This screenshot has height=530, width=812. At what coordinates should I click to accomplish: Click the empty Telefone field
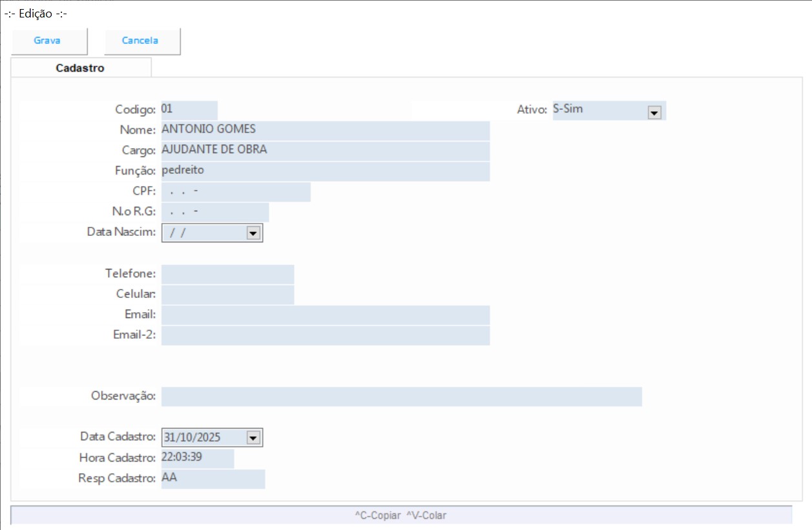pos(227,275)
